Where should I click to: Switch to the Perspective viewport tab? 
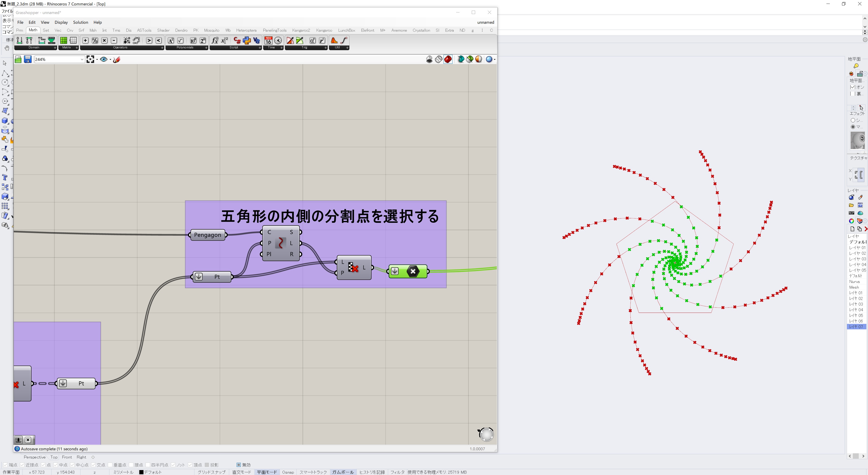(x=34, y=457)
